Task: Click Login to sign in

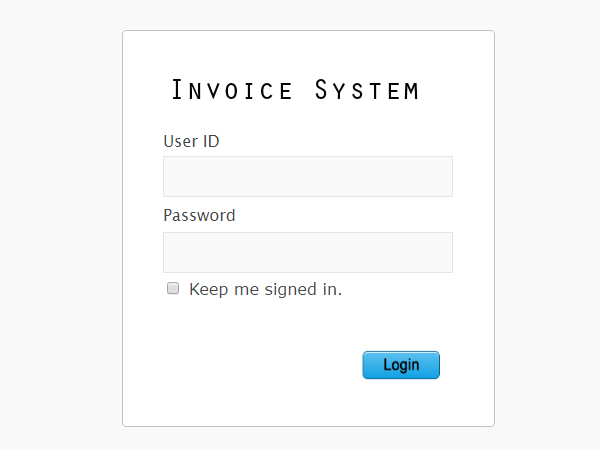Action: tap(400, 365)
